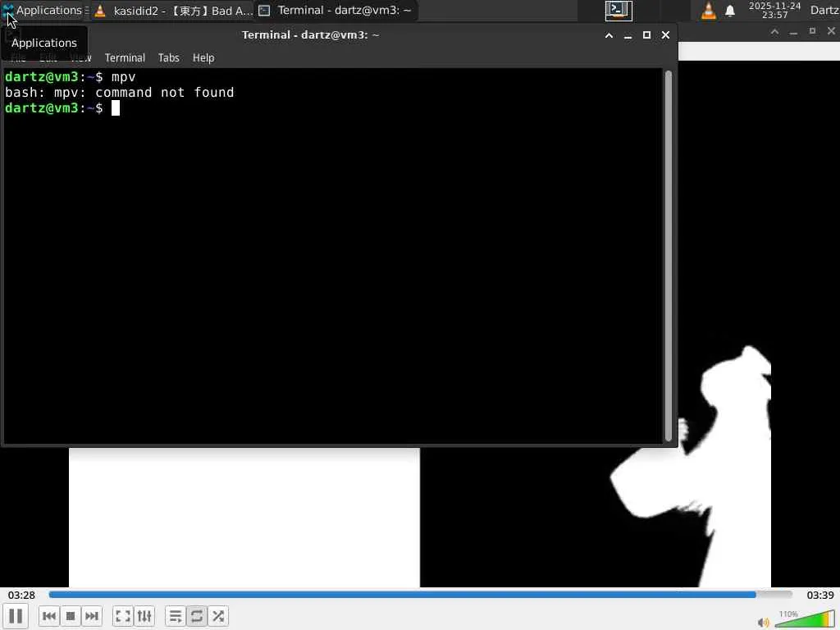Screen dimensions: 840x630
Task: Skip to next media in VLC
Action: [92, 616]
